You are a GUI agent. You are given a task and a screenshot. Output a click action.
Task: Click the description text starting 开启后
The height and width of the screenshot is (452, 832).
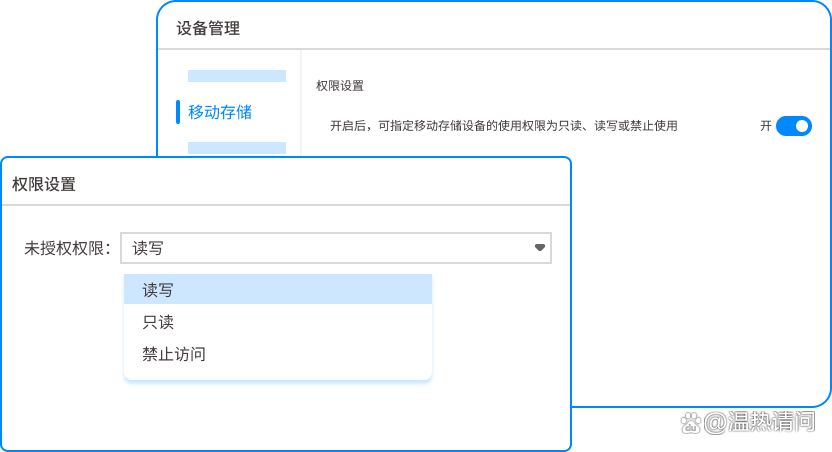click(x=504, y=126)
